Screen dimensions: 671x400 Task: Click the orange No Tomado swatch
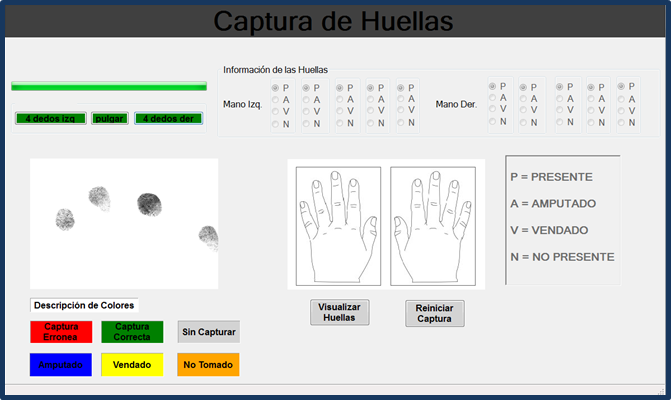coord(208,365)
